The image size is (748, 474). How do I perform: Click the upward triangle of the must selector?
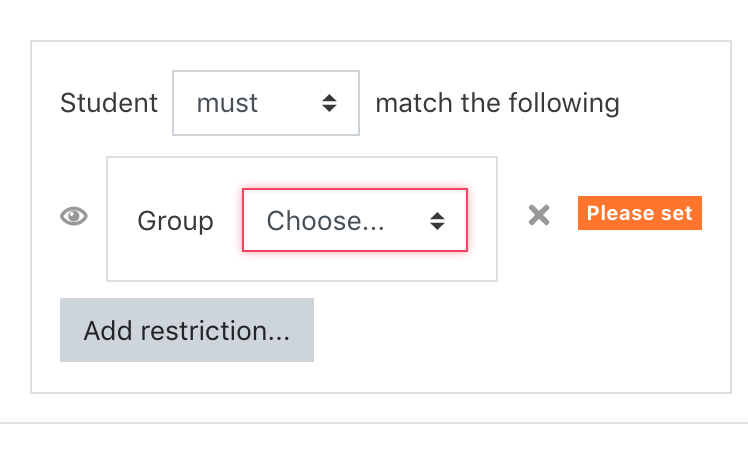tap(329, 97)
